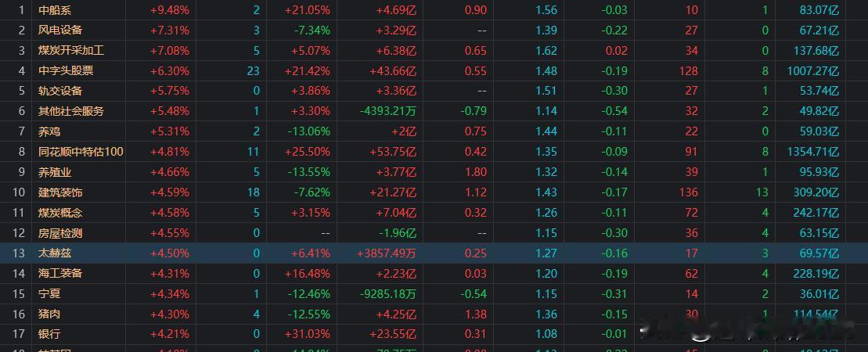Select the +5.75% change value

pos(169,91)
